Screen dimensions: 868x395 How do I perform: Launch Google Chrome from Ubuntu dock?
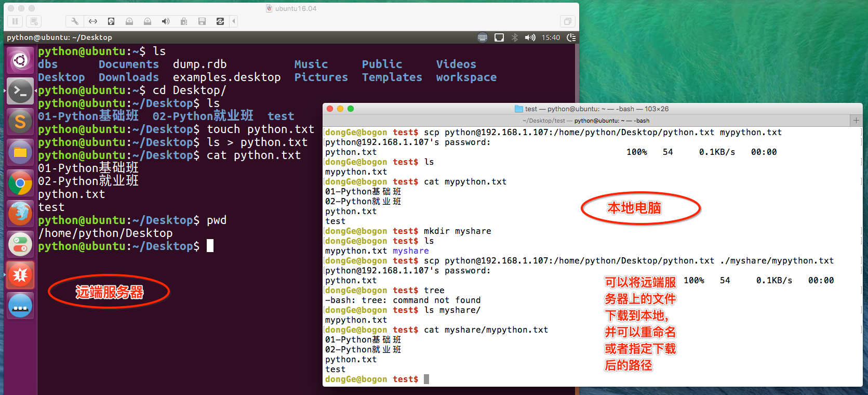20,183
